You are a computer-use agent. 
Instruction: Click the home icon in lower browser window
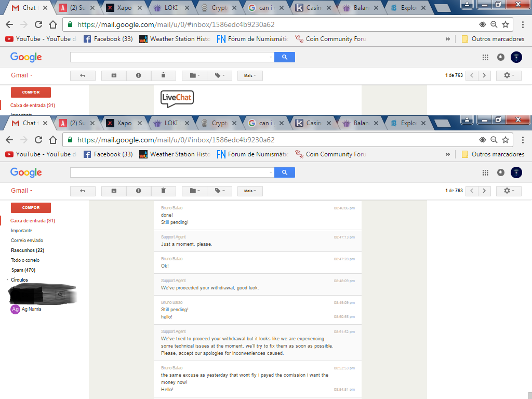tap(53, 140)
